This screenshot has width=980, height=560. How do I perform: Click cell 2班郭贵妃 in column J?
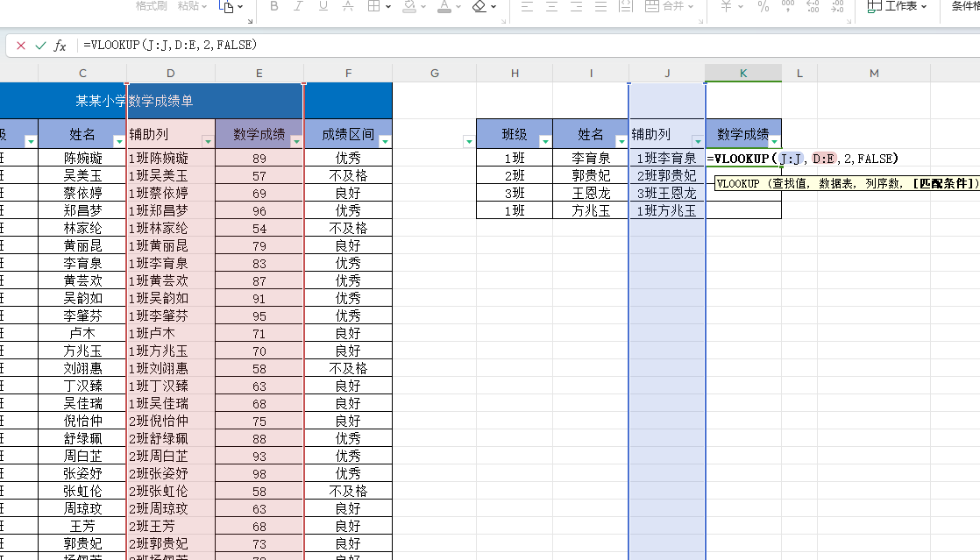[x=667, y=175]
